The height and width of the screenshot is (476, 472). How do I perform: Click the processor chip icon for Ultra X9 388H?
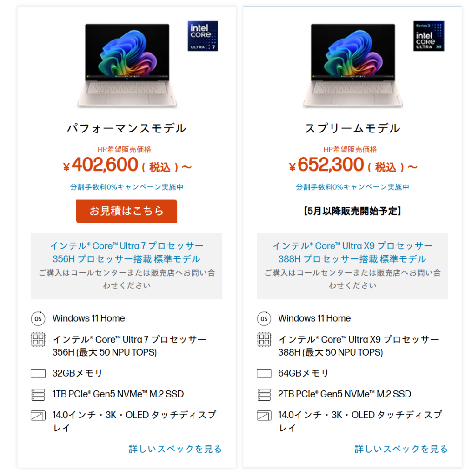click(264, 339)
